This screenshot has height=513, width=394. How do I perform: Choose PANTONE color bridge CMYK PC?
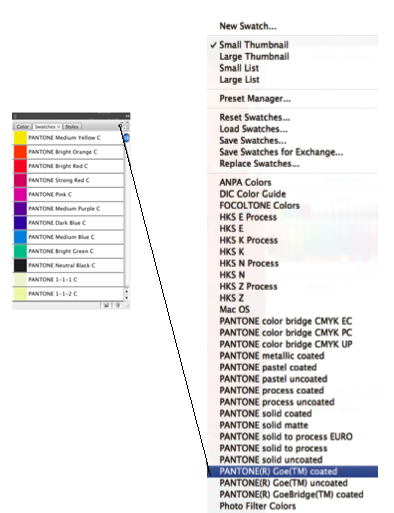click(286, 333)
